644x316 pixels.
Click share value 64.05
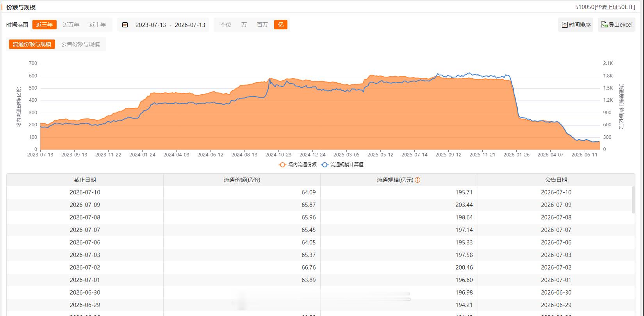coord(309,242)
